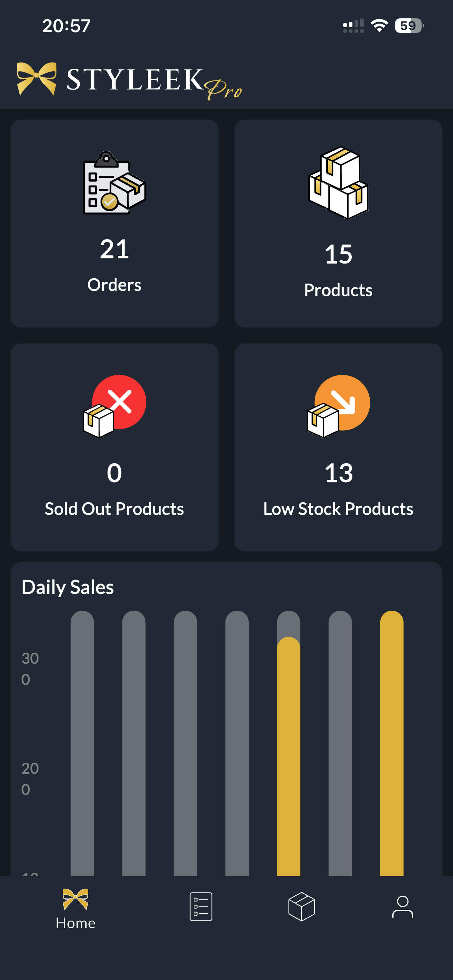Select the tallest yellow Daily Sales bar
The image size is (453, 980).
pyautogui.click(x=392, y=743)
